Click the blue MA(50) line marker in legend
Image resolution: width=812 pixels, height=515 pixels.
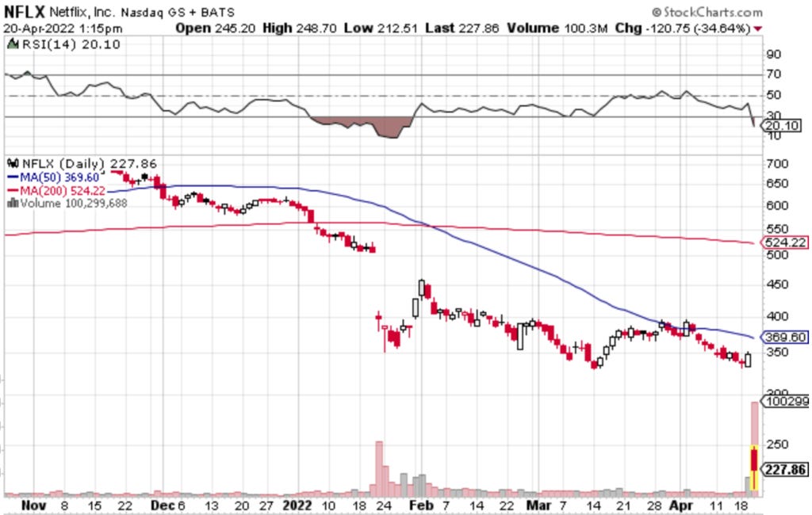13,177
